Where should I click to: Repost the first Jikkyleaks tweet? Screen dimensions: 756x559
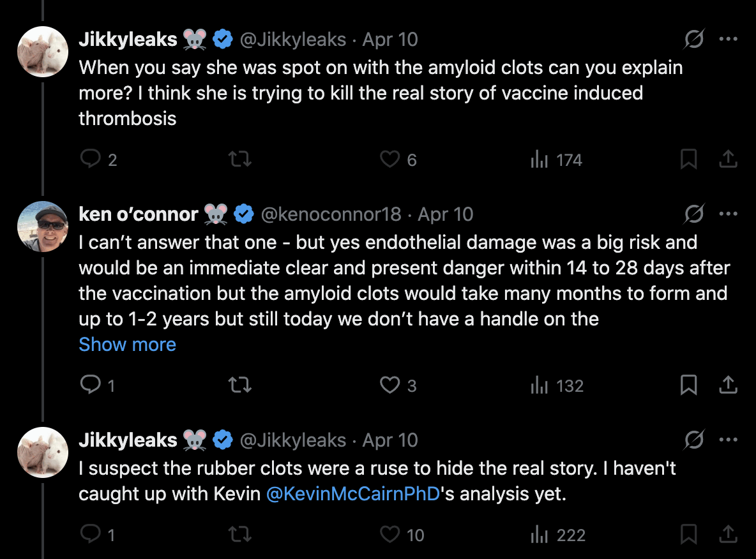(239, 160)
